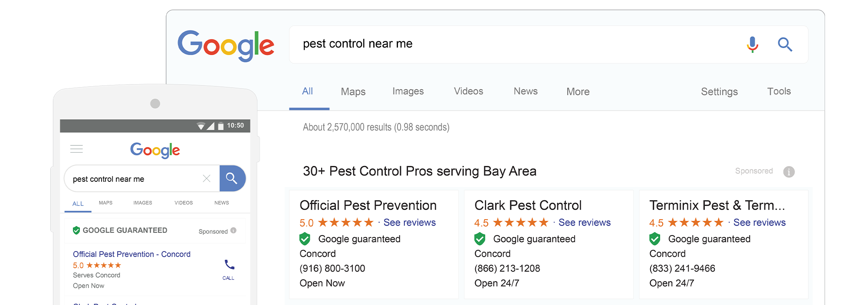Select the mobile VIDEOS tab
This screenshot has height=305, width=868.
point(184,203)
